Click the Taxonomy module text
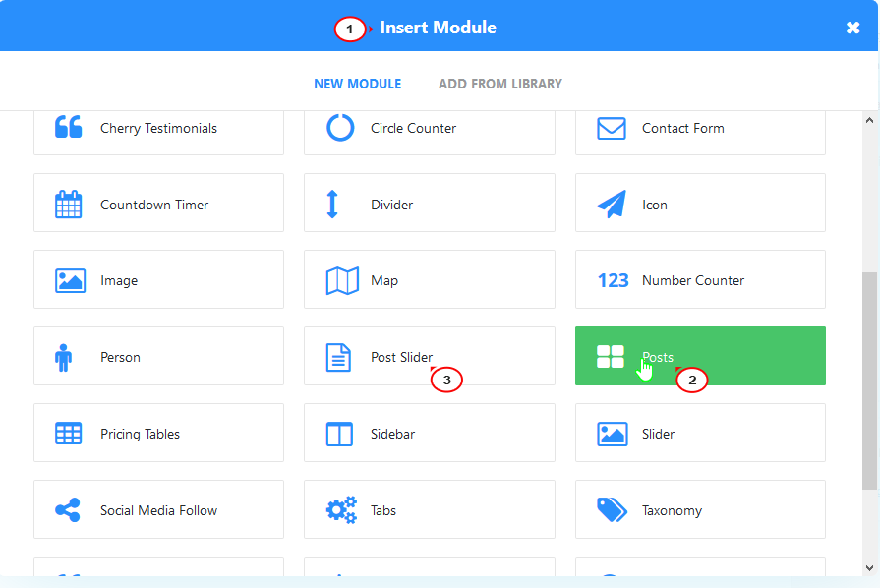Screen dimensions: 880x588 (672, 510)
